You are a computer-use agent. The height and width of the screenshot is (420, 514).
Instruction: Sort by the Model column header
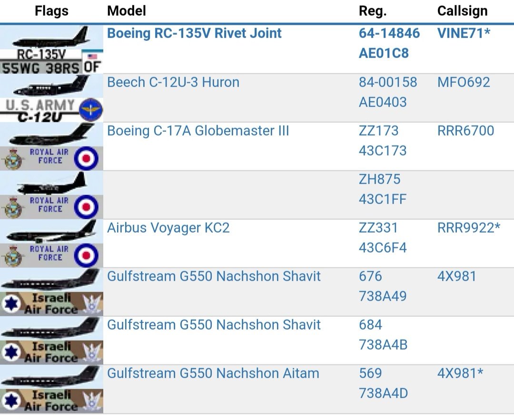(x=127, y=10)
